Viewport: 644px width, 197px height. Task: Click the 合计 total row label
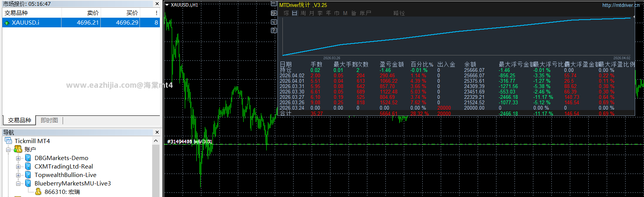coord(285,114)
